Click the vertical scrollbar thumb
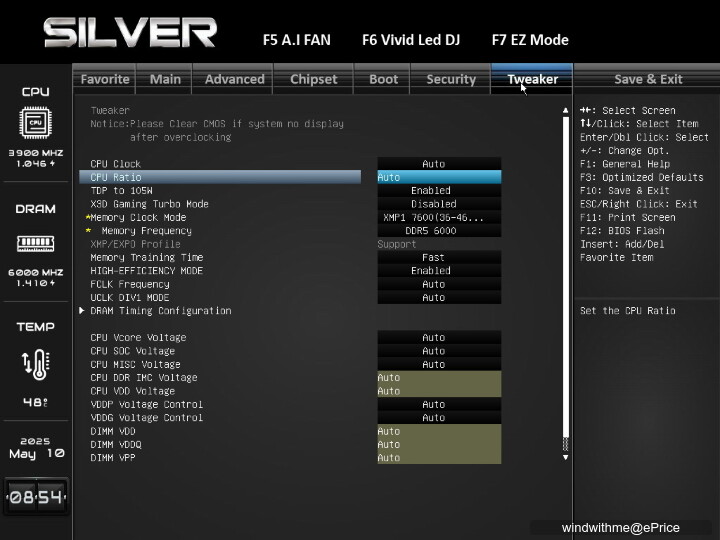720x540 pixels. point(565,277)
